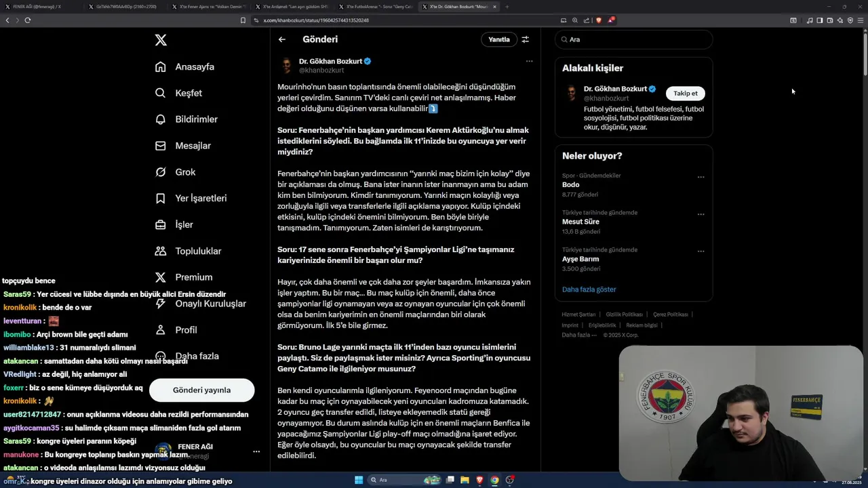Expand the Daha fazla footer menu

click(x=579, y=335)
